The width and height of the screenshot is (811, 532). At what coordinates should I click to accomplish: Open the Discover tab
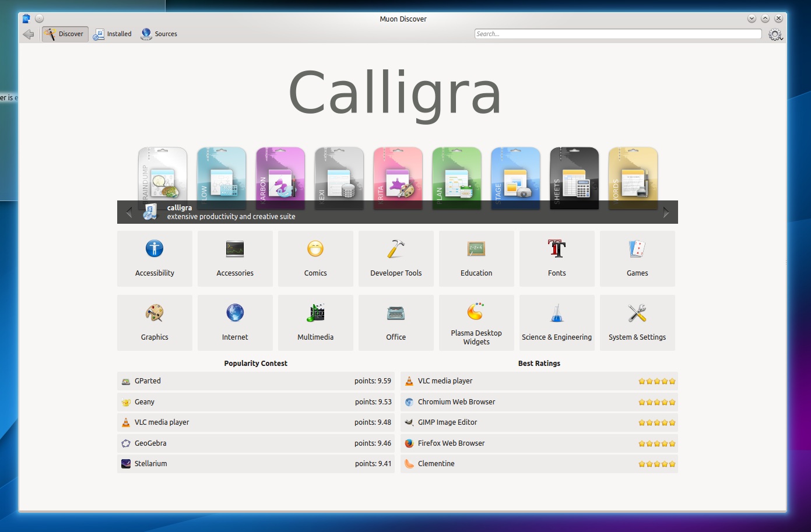pyautogui.click(x=65, y=34)
